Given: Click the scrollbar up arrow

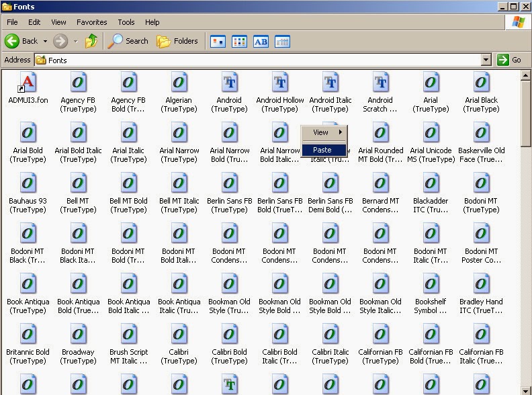Looking at the screenshot, I should tap(525, 75).
